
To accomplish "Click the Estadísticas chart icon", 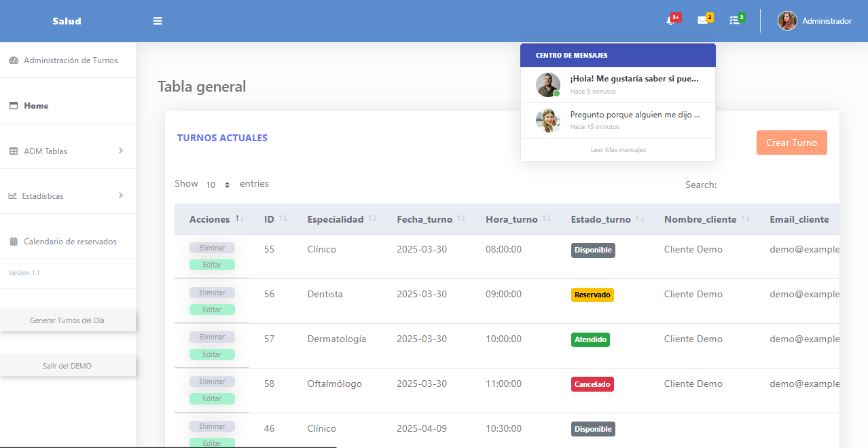I will [x=13, y=196].
